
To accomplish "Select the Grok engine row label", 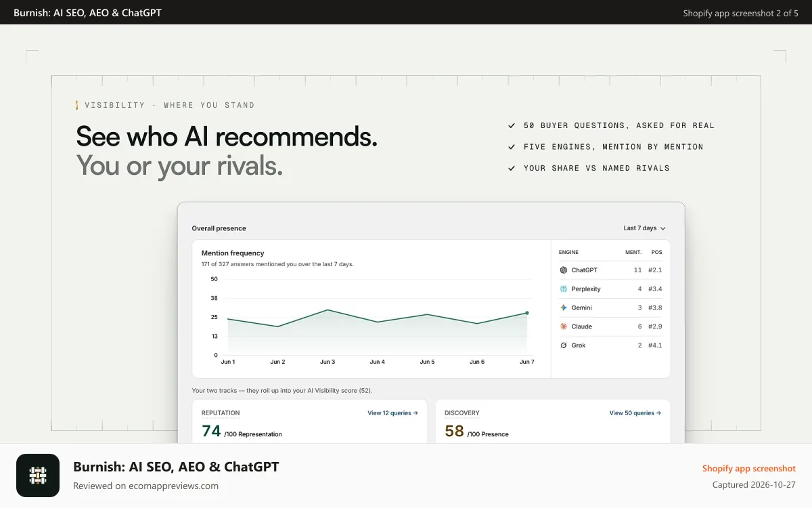I will coord(579,345).
